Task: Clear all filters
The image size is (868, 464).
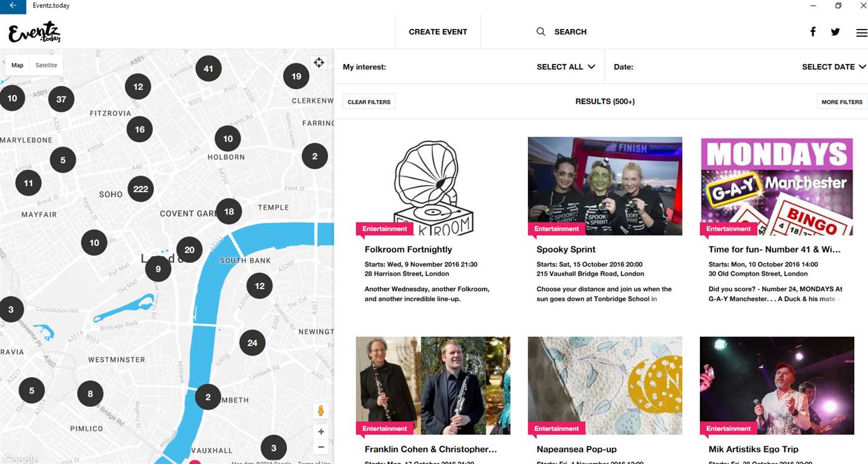Action: coord(369,102)
